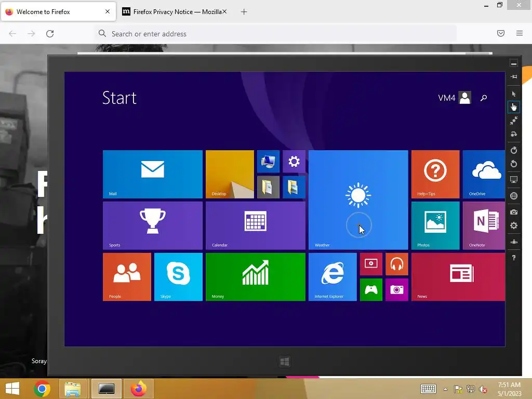Open set location globe icon

514,196
